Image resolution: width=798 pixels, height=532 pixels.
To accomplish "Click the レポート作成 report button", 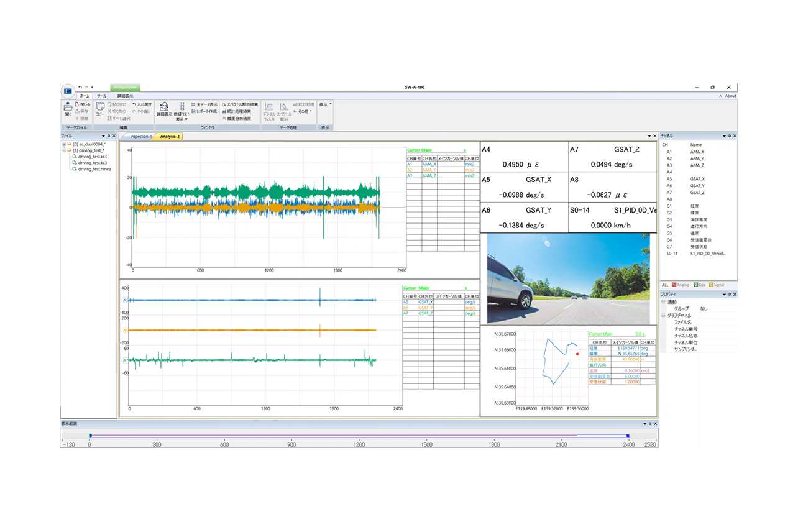I will point(204,111).
